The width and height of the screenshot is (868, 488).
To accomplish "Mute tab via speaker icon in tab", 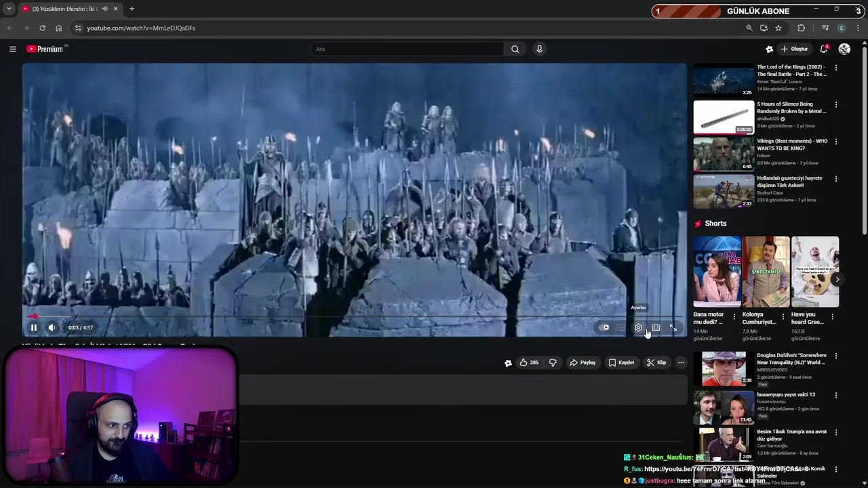I will 104,9.
